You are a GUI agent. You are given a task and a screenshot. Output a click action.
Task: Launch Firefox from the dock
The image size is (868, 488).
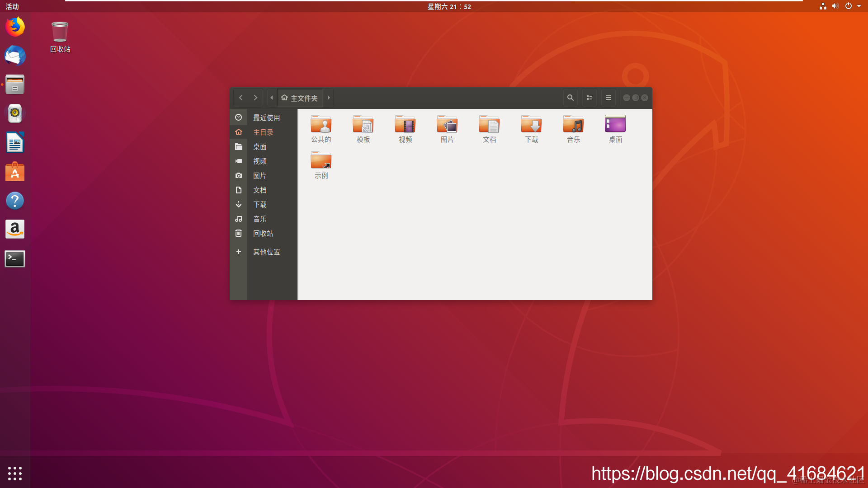click(15, 27)
